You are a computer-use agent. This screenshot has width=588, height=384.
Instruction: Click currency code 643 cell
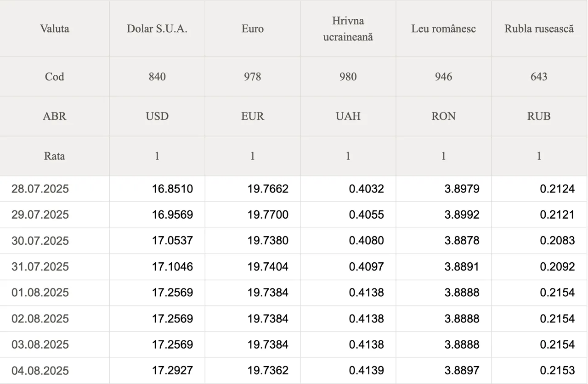click(539, 77)
